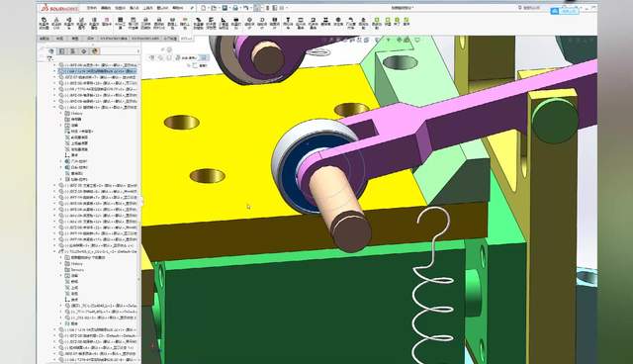The height and width of the screenshot is (364, 633).
Task: Click the Save icon in quick toolbar
Action: point(225,8)
